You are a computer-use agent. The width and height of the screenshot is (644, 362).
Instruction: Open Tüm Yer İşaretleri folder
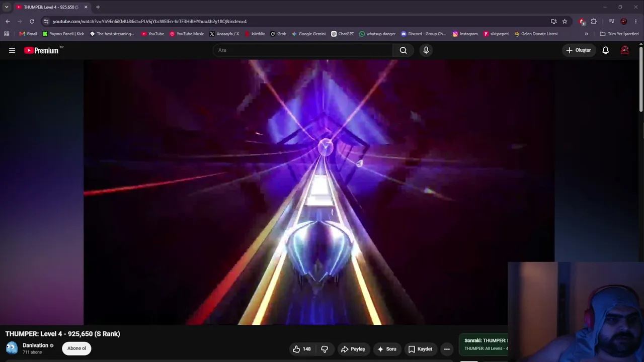[619, 34]
